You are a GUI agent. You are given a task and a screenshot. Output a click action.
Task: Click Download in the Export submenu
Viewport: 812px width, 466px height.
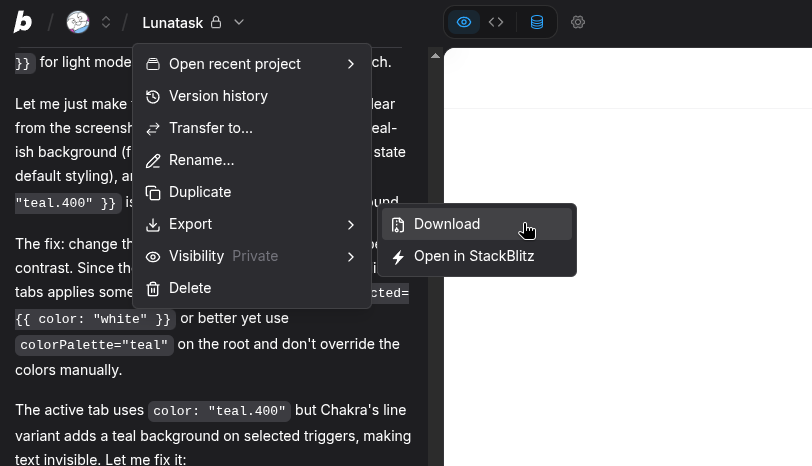pos(477,224)
